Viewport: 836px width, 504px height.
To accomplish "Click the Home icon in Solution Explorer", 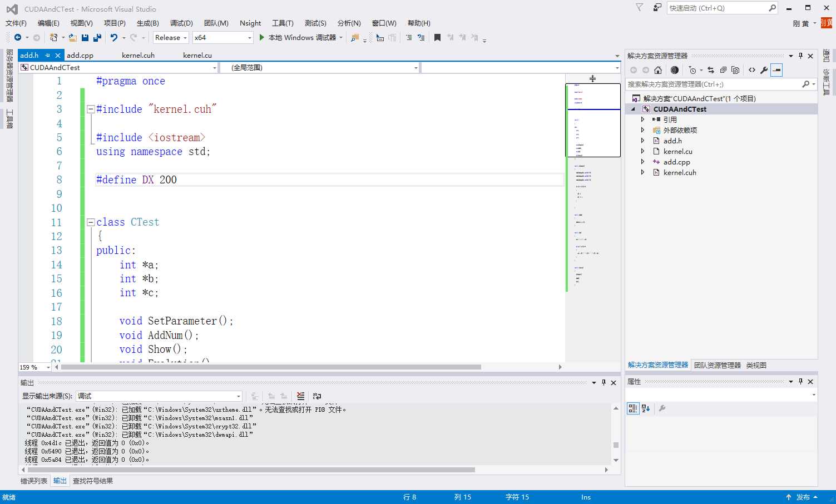I will [658, 70].
